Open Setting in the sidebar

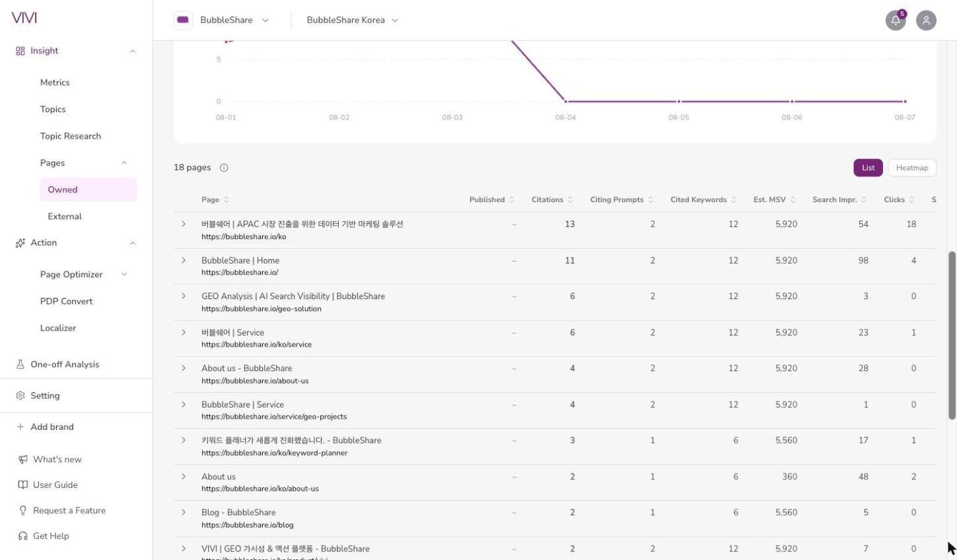(x=45, y=396)
